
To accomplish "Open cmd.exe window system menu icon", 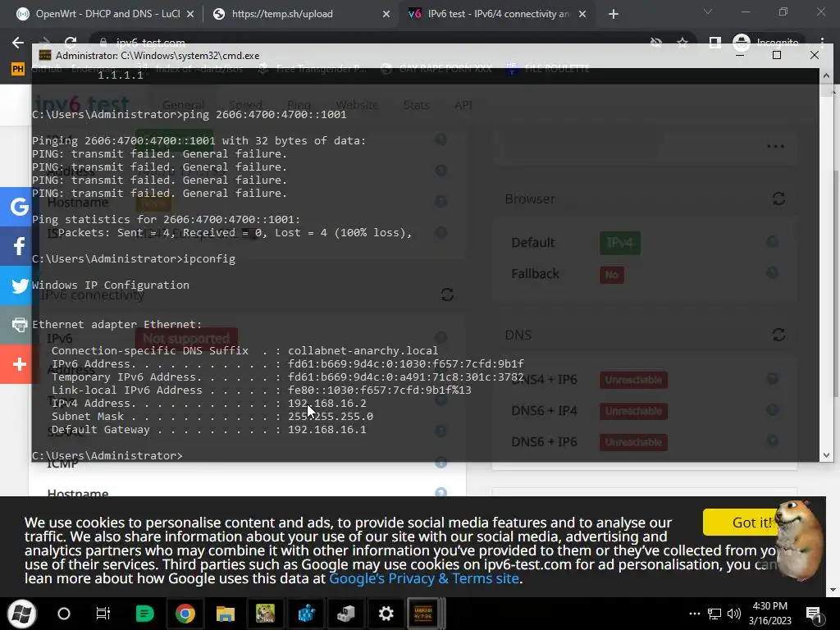I will (x=45, y=55).
